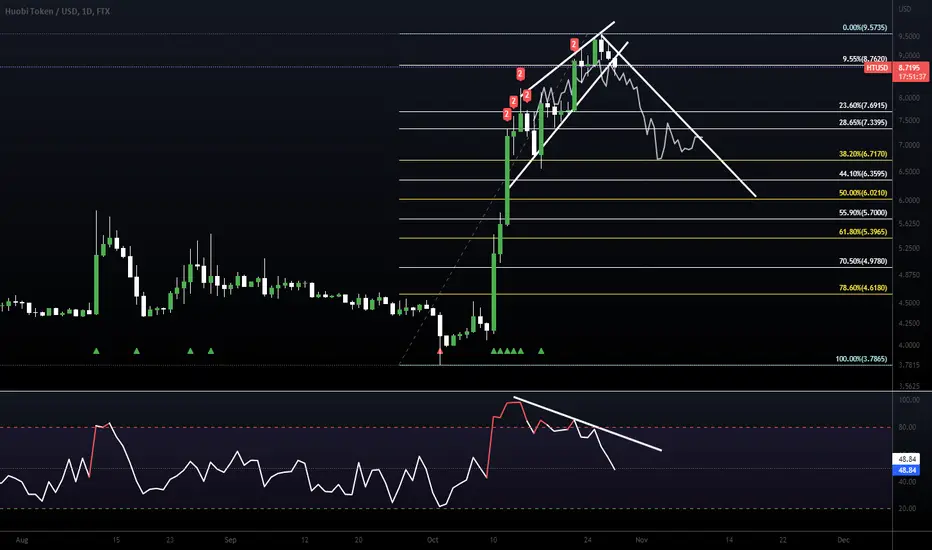Select the long descending white trendline on price

coord(678,114)
